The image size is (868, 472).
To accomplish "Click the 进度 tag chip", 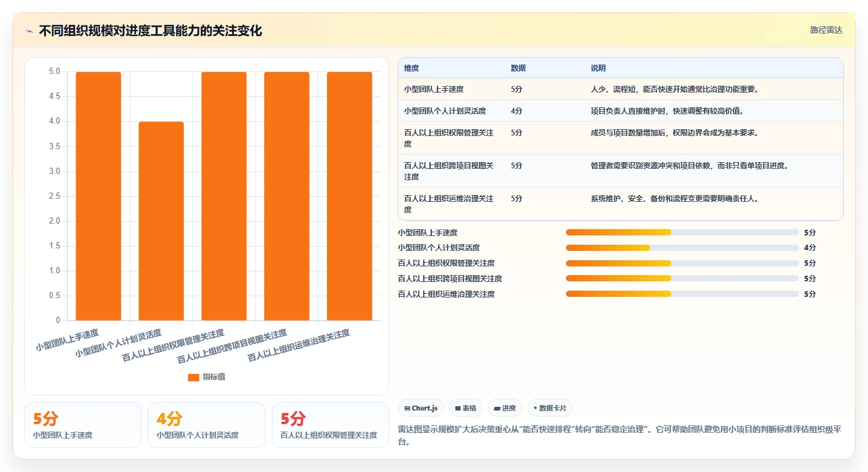I will click(505, 408).
